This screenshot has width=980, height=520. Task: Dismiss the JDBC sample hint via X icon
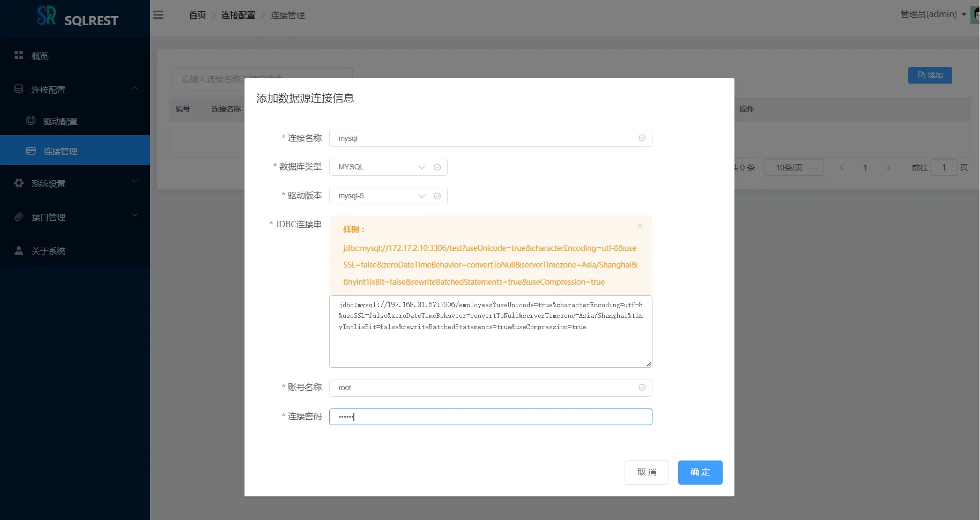pos(640,226)
